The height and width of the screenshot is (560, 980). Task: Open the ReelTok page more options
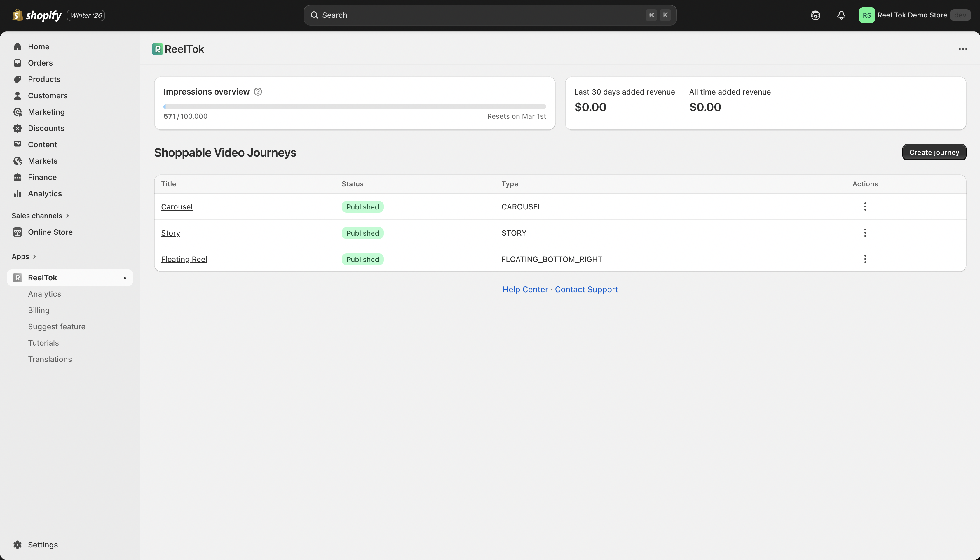pos(963,49)
